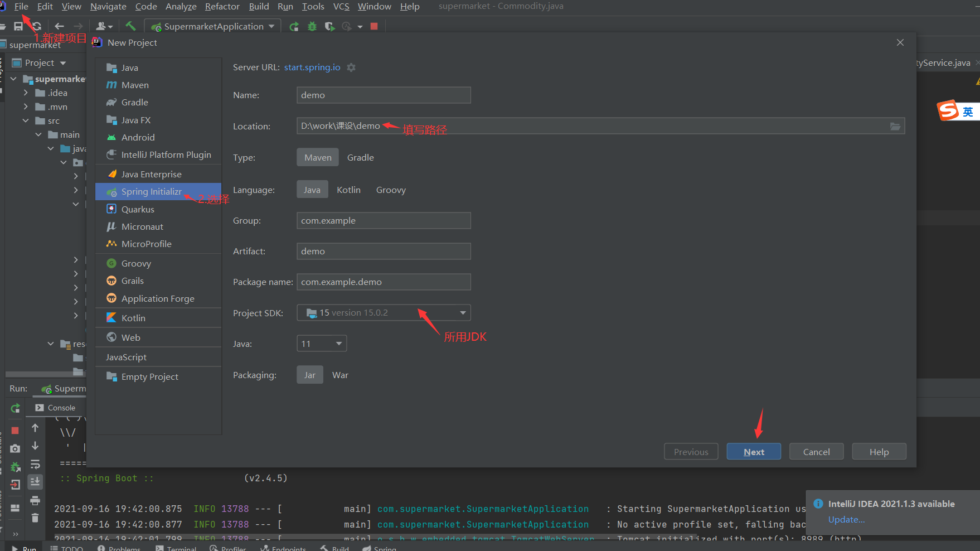Click the Synchronize reload toolbar icon

(x=37, y=26)
